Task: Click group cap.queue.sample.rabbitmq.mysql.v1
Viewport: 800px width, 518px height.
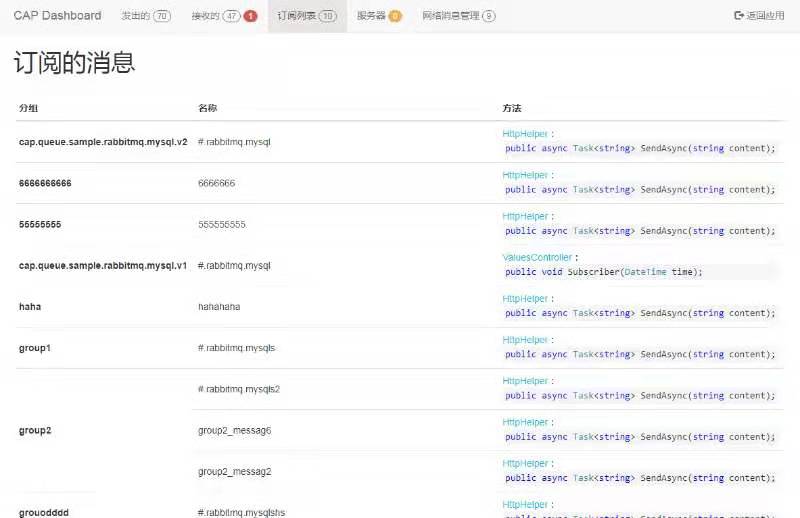Action: point(103,265)
